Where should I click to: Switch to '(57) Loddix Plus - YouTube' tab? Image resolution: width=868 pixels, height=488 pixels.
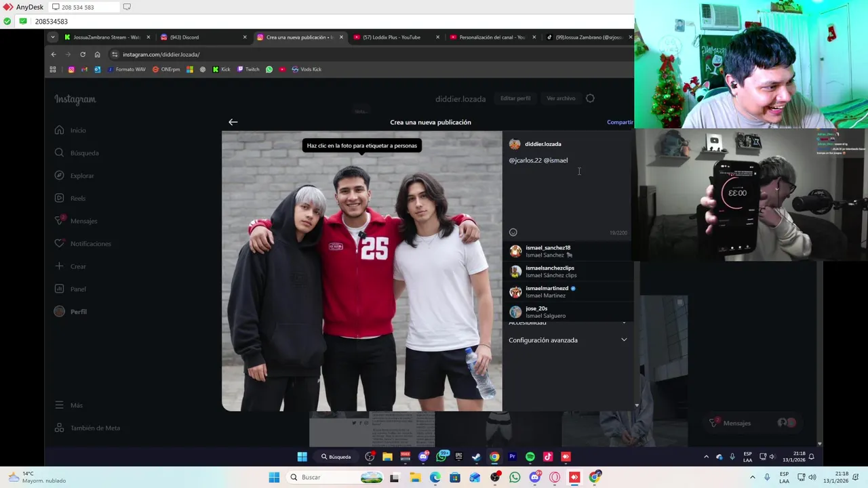pyautogui.click(x=397, y=37)
